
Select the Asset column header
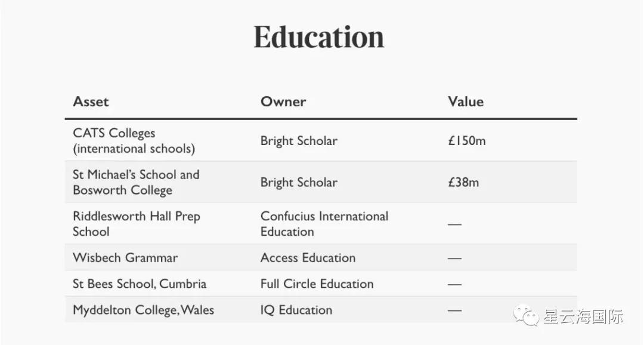pyautogui.click(x=91, y=101)
